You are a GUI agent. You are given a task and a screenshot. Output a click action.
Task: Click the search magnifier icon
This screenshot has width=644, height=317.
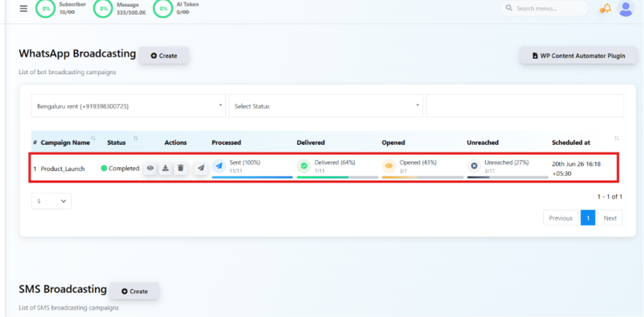click(509, 8)
